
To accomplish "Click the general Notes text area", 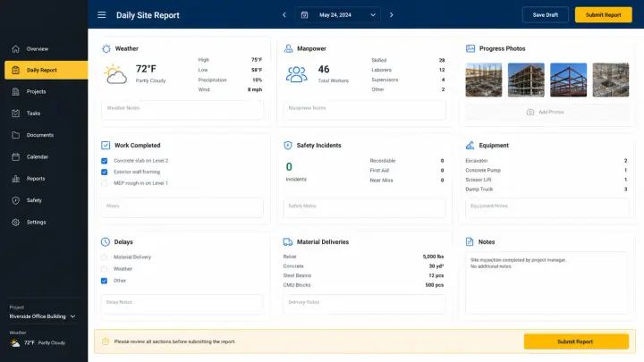I will point(547,282).
